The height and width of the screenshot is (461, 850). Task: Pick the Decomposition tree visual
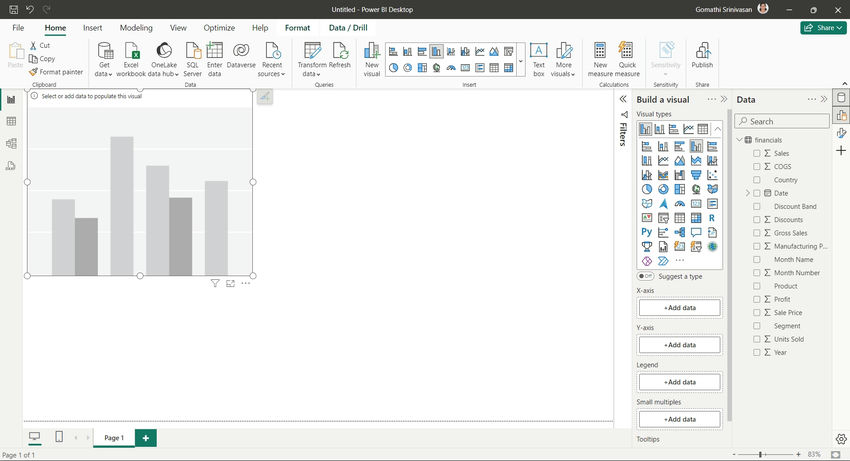tap(680, 232)
